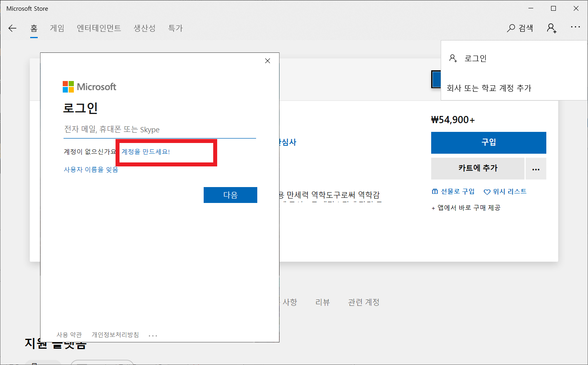Close the Microsoft login dialog

coord(268,61)
